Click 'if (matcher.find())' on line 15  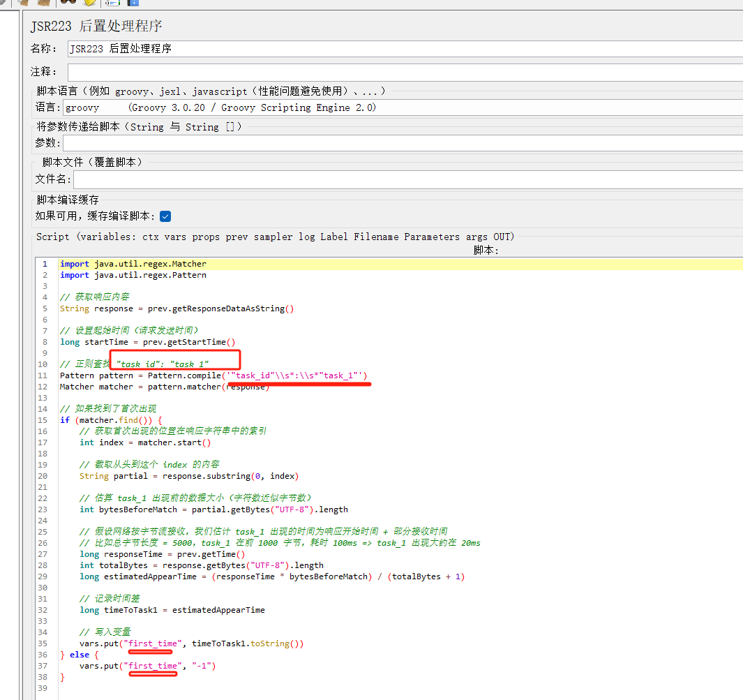tap(106, 420)
